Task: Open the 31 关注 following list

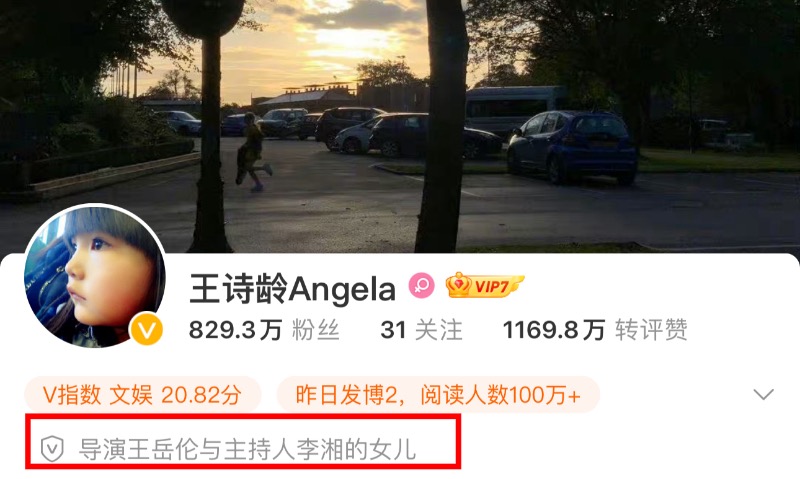Action: click(x=421, y=330)
